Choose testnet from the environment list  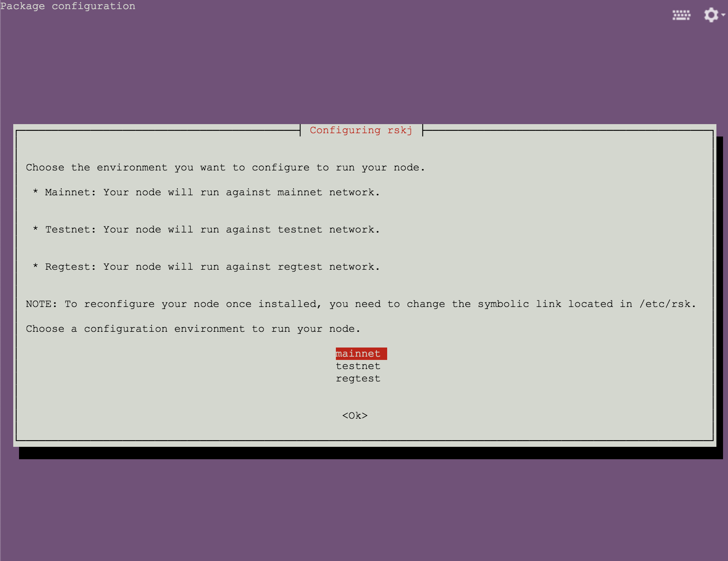pyautogui.click(x=358, y=366)
